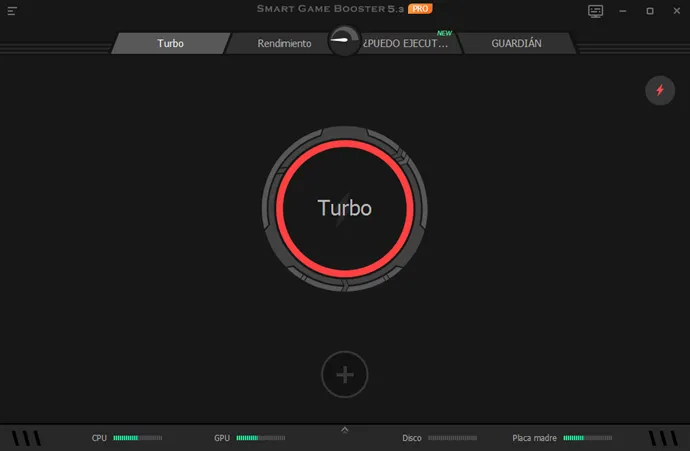
Task: Click the Disco label in status bar
Action: (x=411, y=438)
